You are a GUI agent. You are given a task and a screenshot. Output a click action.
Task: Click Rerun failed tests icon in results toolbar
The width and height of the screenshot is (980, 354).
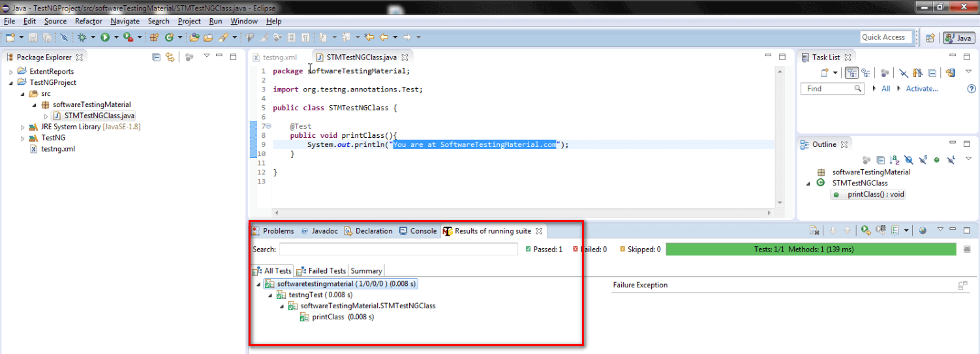881,230
